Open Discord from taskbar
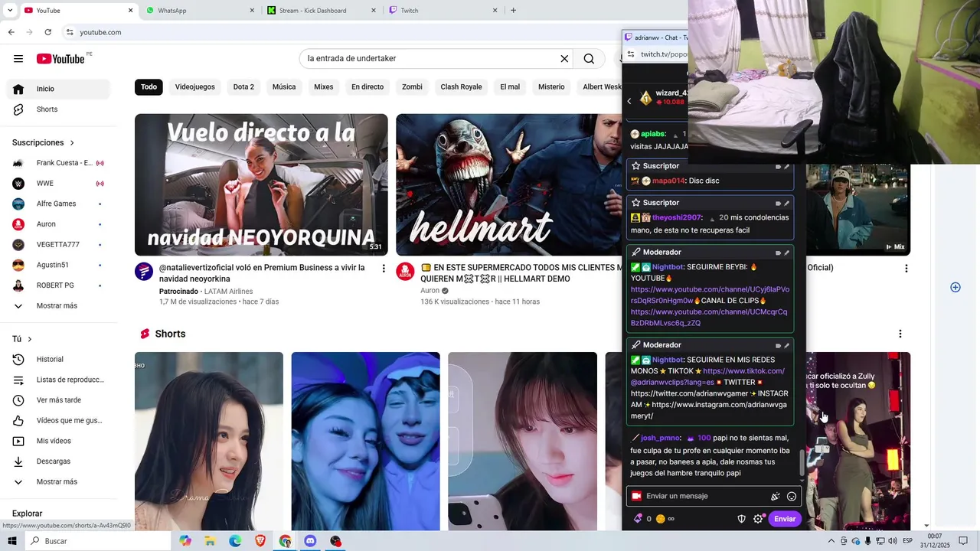The height and width of the screenshot is (551, 980). point(310,541)
